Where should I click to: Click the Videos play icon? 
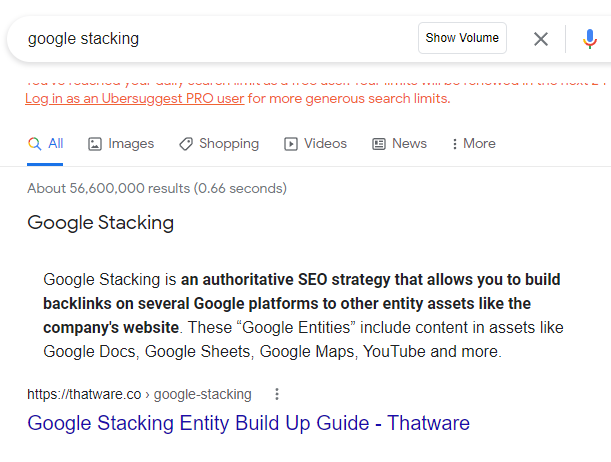pyautogui.click(x=291, y=144)
